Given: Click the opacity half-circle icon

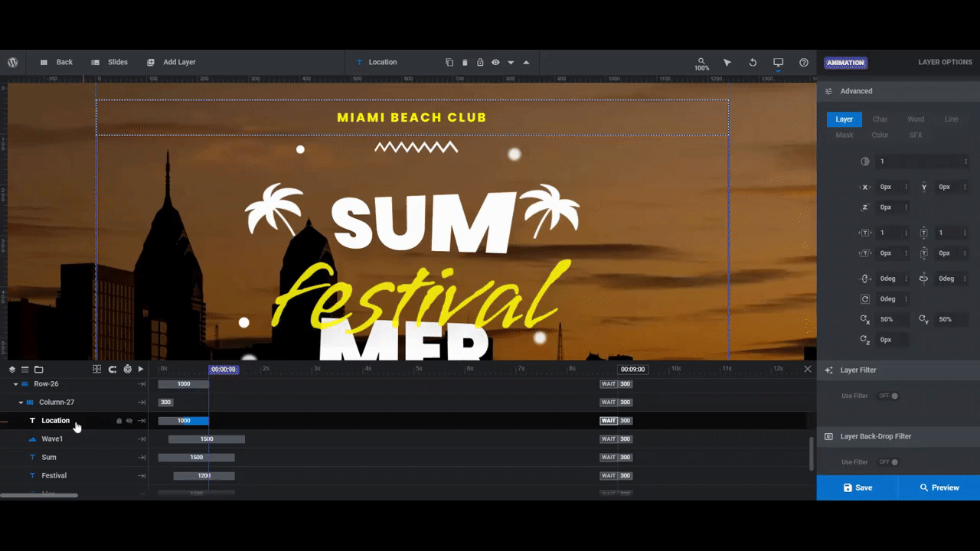Looking at the screenshot, I should tap(865, 161).
